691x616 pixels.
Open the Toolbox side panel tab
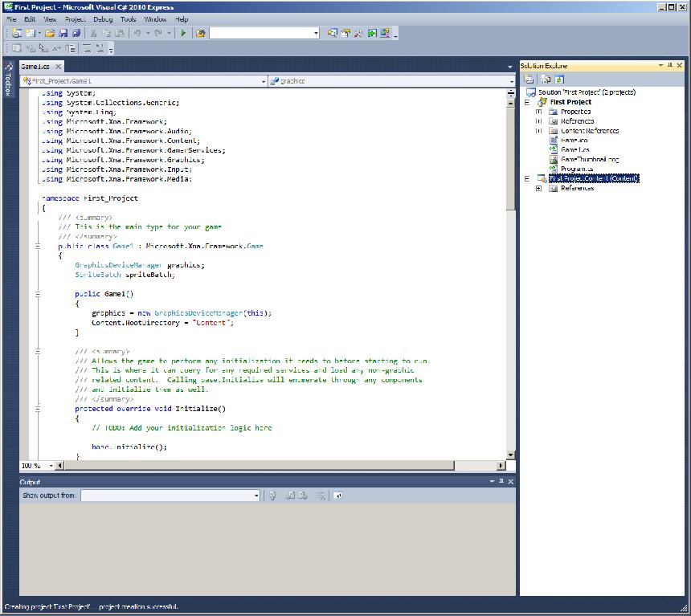point(8,80)
